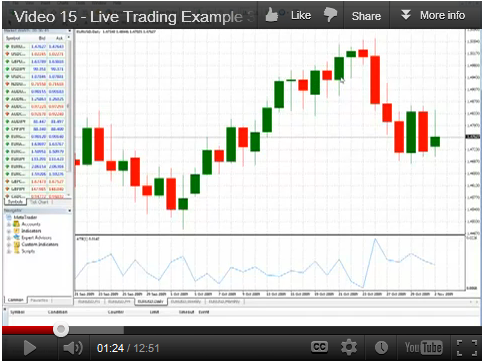Image resolution: width=484 pixels, height=363 pixels.
Task: Select the AUDJPY symbol name
Action: (18, 122)
